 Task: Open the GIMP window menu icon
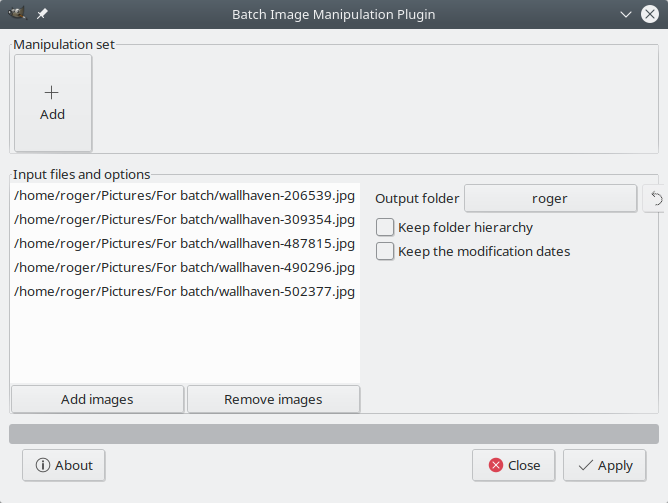(x=17, y=15)
